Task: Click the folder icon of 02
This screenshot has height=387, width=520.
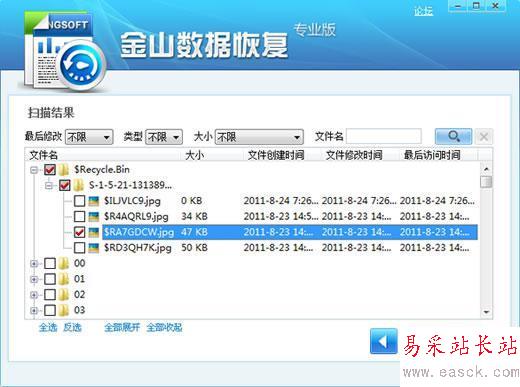Action: tap(64, 295)
